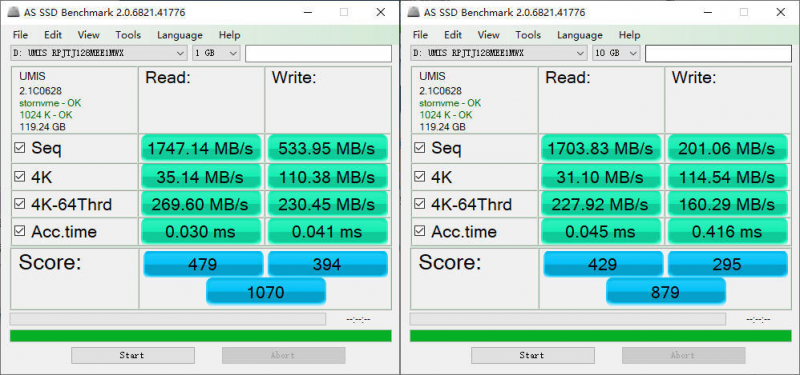Open Tools menu in left window
This screenshot has width=800, height=375.
(128, 35)
